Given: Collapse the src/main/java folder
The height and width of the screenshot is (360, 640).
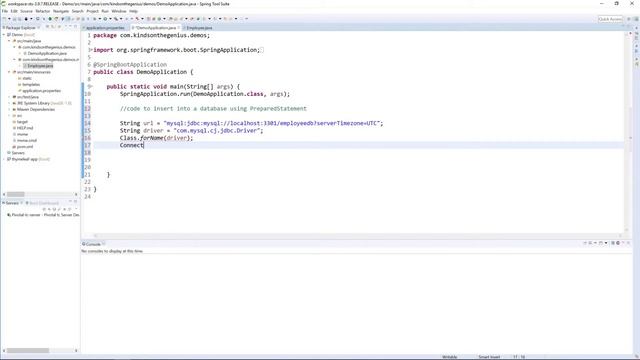Looking at the screenshot, I should point(9,41).
